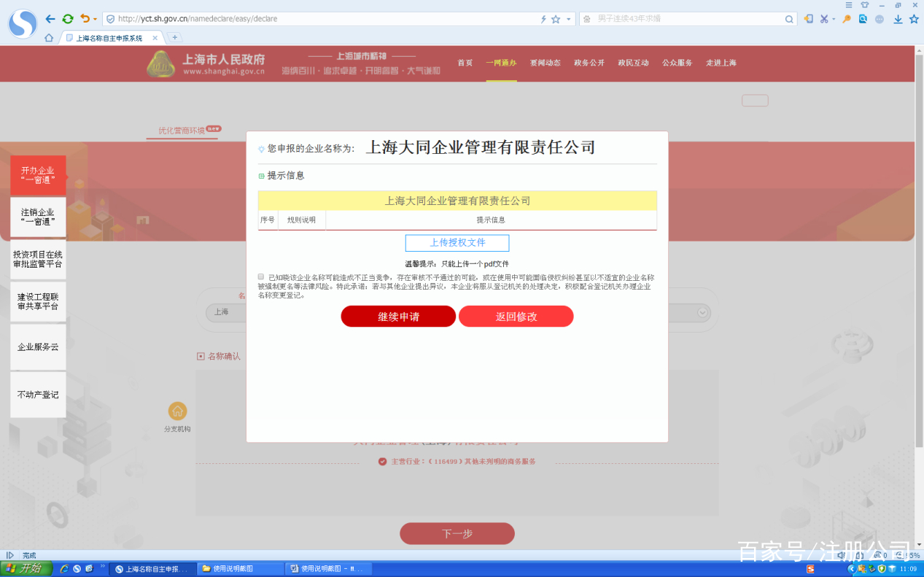
Task: Click the 返回修改 button
Action: [x=516, y=316]
